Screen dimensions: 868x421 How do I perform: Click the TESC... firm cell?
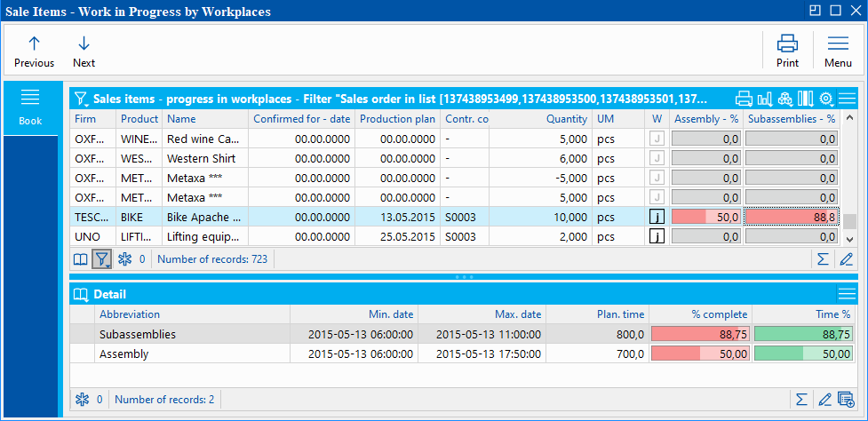[x=93, y=217]
